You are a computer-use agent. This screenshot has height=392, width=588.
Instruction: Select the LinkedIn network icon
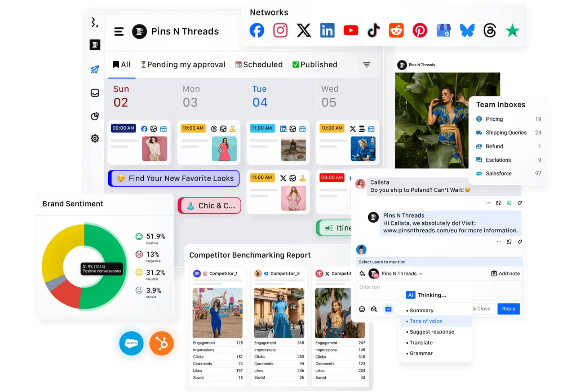[x=327, y=30]
